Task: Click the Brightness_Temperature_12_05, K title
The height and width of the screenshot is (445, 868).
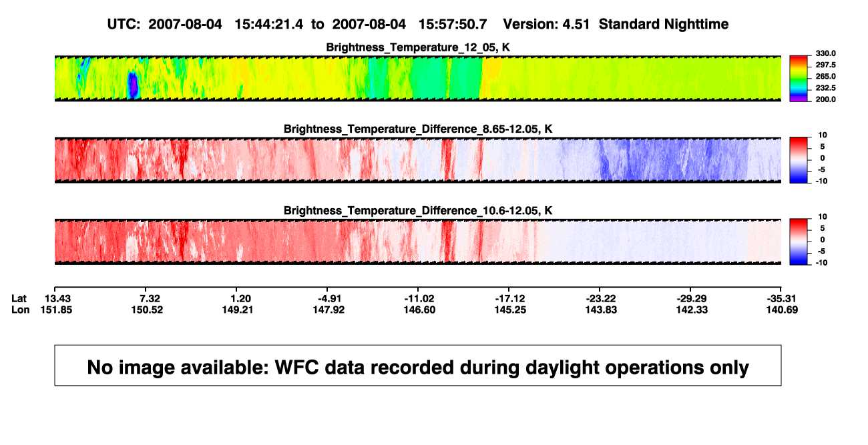Action: click(418, 47)
